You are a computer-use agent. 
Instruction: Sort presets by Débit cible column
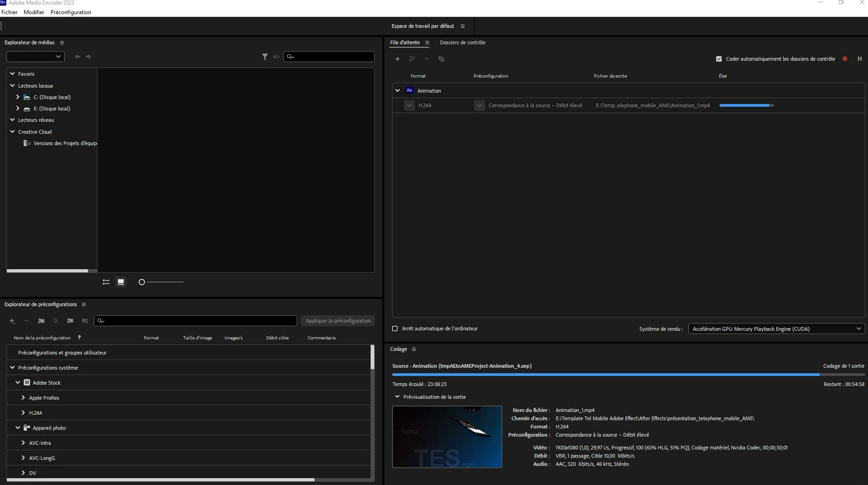(277, 338)
